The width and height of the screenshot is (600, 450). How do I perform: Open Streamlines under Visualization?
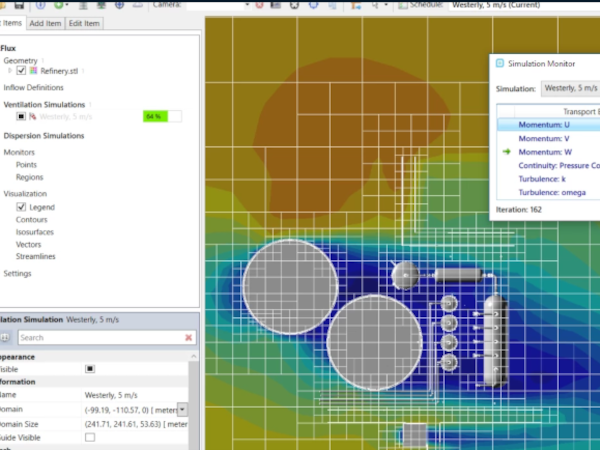click(36, 256)
